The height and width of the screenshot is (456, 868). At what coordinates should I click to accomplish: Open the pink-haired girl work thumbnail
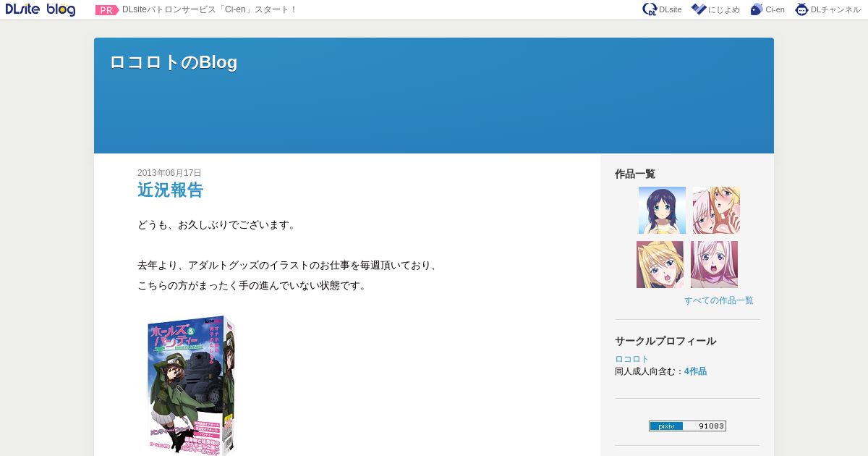[714, 264]
